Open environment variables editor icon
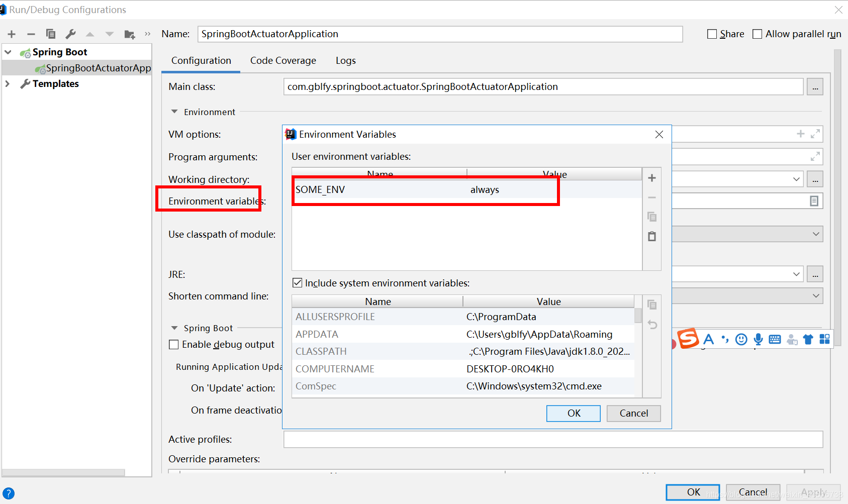848x504 pixels. [814, 201]
